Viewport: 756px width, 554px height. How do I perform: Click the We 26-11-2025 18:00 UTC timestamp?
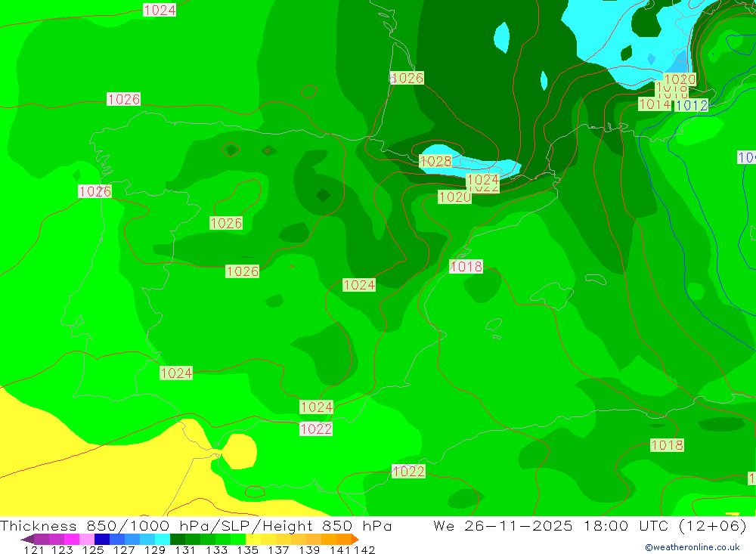click(590, 525)
